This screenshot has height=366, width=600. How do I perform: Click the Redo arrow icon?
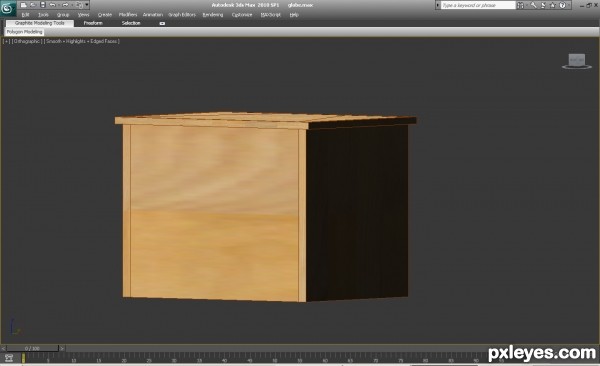click(x=65, y=5)
